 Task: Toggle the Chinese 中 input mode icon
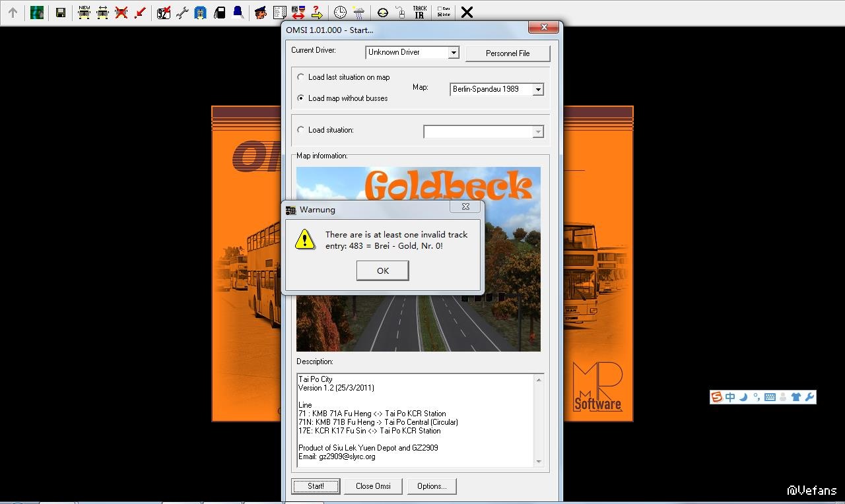(730, 397)
